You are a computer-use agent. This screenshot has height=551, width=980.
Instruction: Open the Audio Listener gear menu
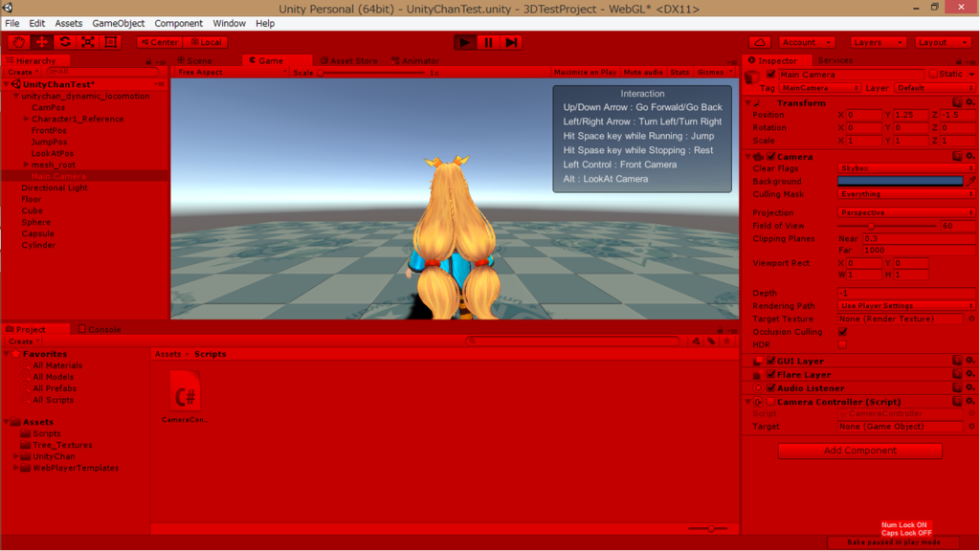point(970,388)
